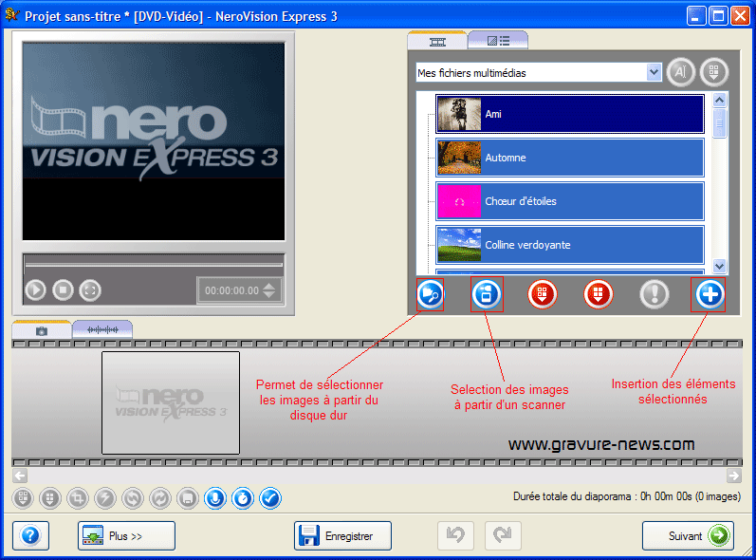Click the Suivant next button

688,535
